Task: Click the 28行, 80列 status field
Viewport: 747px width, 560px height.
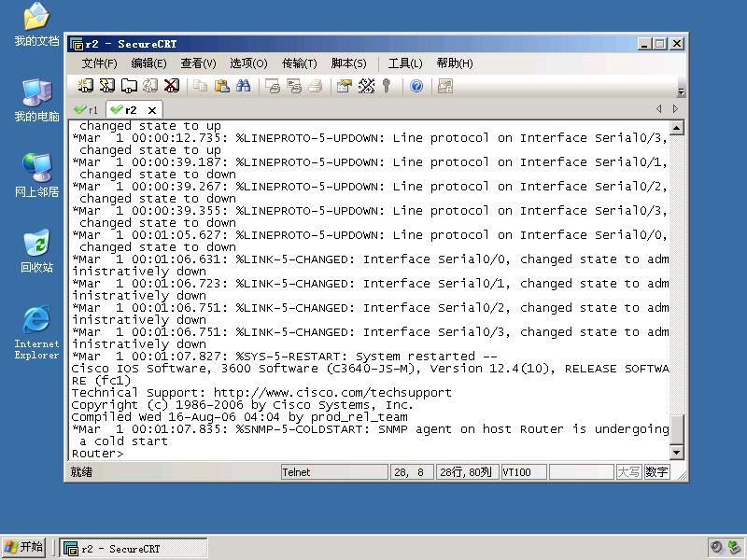Action: click(x=467, y=472)
